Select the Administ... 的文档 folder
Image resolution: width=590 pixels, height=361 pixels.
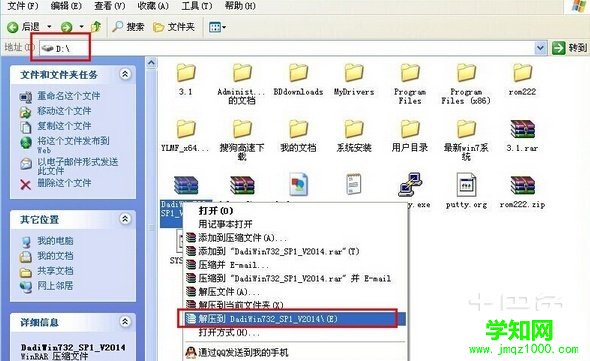242,84
